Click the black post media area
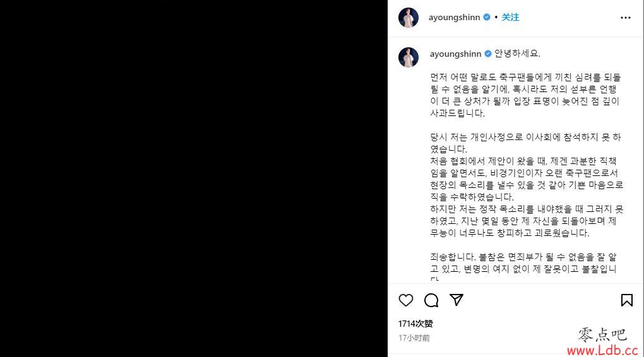 coord(194,178)
